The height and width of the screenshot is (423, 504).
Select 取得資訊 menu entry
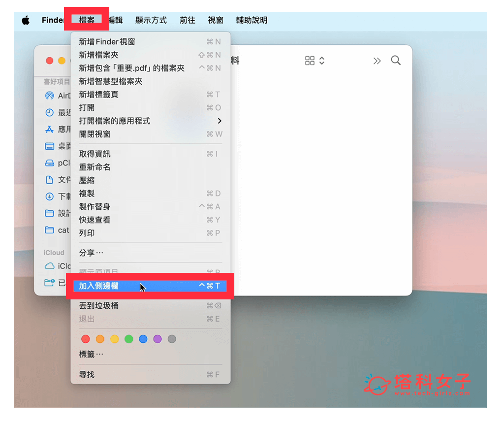(95, 154)
